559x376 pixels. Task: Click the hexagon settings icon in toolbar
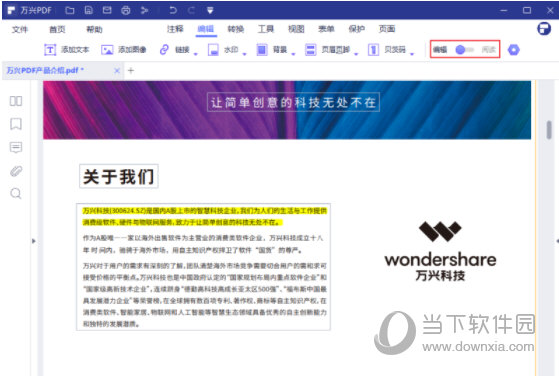tap(513, 50)
